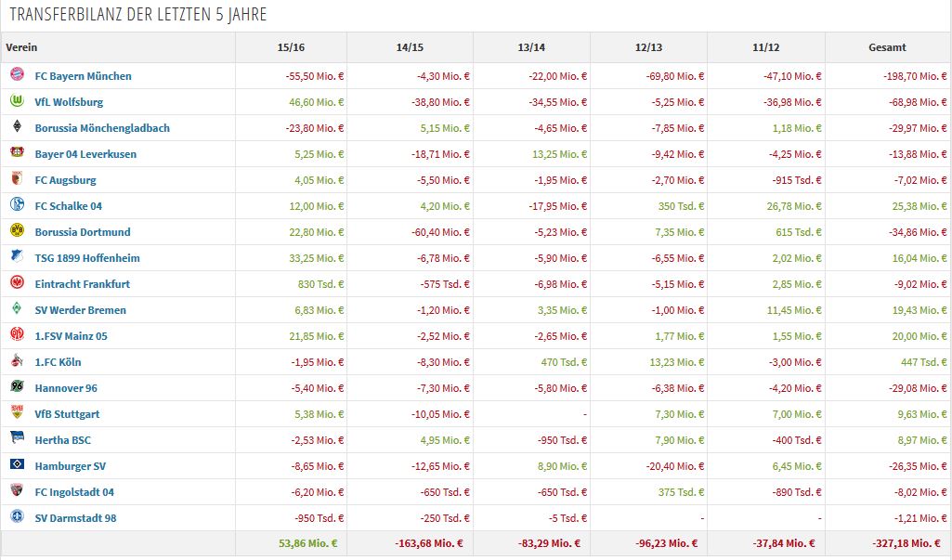Image resolution: width=952 pixels, height=560 pixels.
Task: Click the 11/12 season column header
Action: coord(765,47)
